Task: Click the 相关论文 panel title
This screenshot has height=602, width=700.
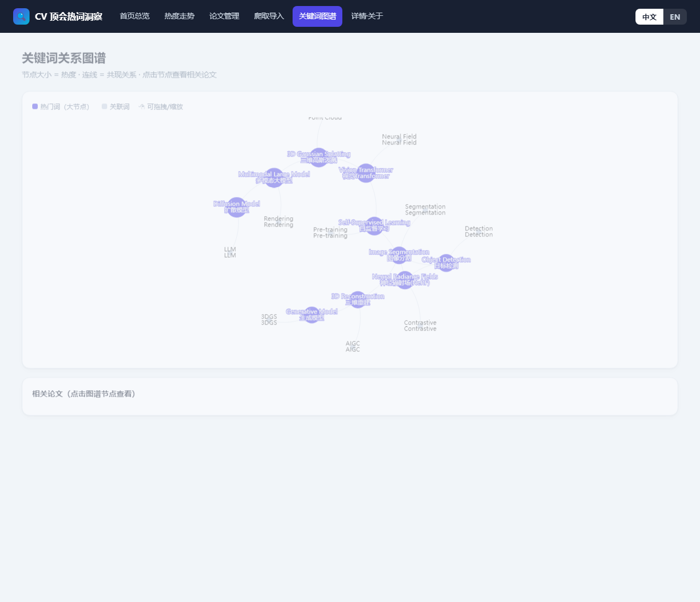Action: (84, 394)
